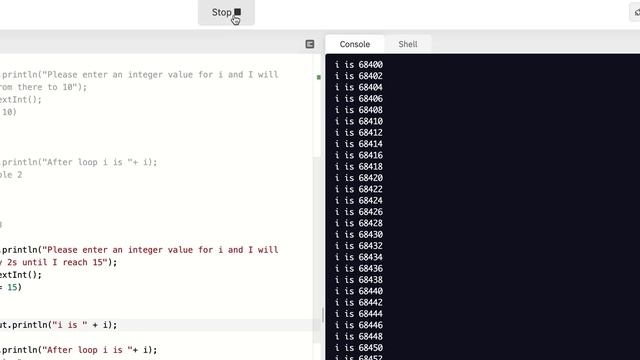The width and height of the screenshot is (640, 360).
Task: Click the editor panel layout icon
Action: coord(310,44)
